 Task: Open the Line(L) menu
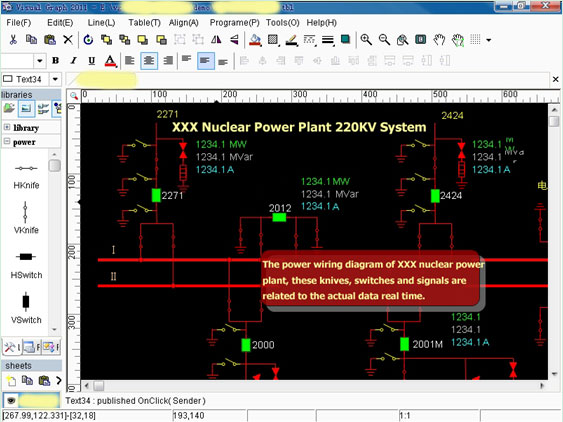coord(101,23)
